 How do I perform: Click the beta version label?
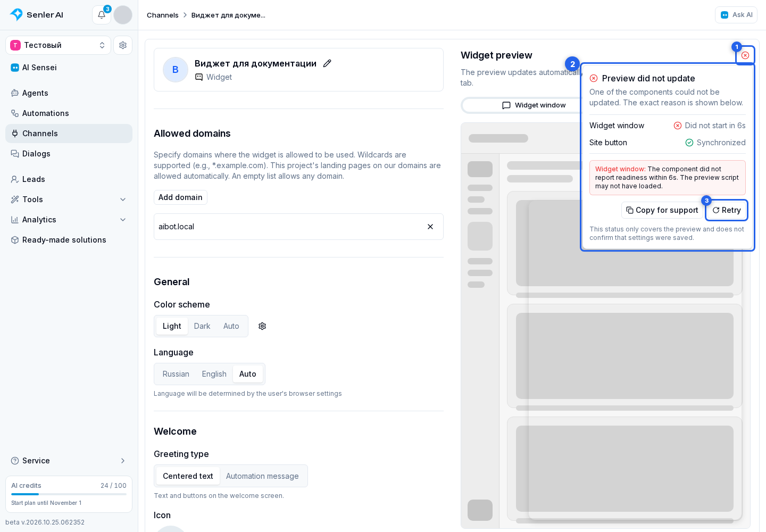45,522
